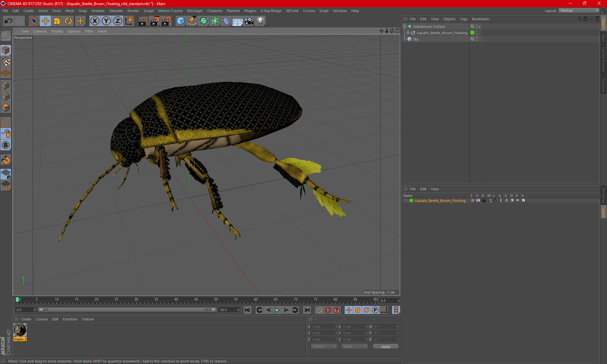Open the material Texture menu
This screenshot has height=364, width=607.
88,319
